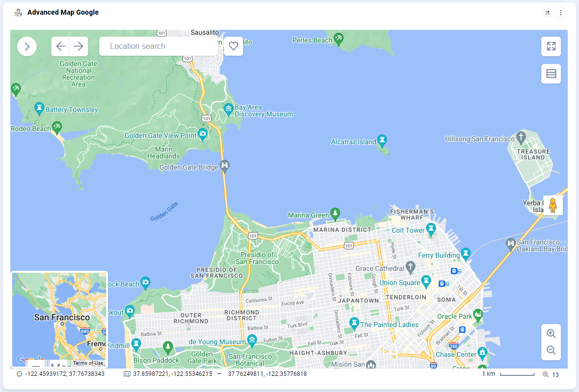579x392 pixels.
Task: Zoom in on the map
Action: click(551, 334)
